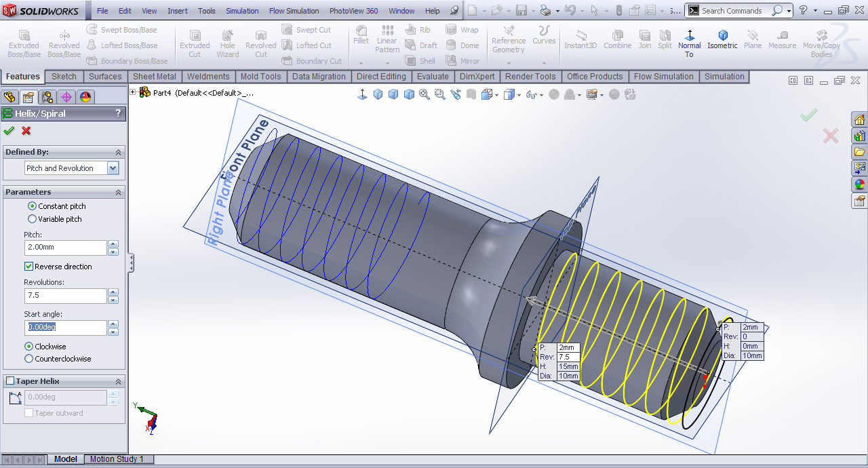
Task: Select Counterclockwise radio button
Action: pos(29,359)
